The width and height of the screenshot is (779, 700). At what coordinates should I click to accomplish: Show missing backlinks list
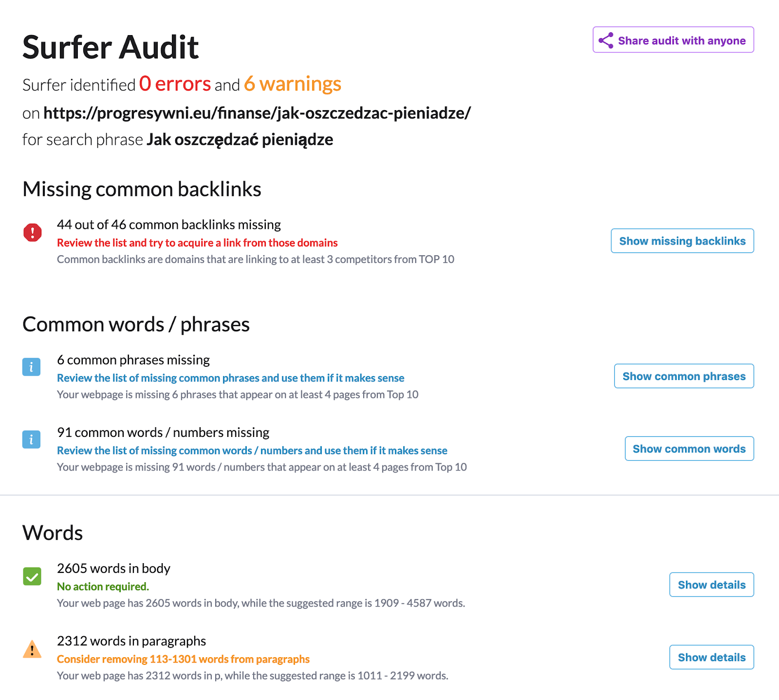pyautogui.click(x=683, y=241)
